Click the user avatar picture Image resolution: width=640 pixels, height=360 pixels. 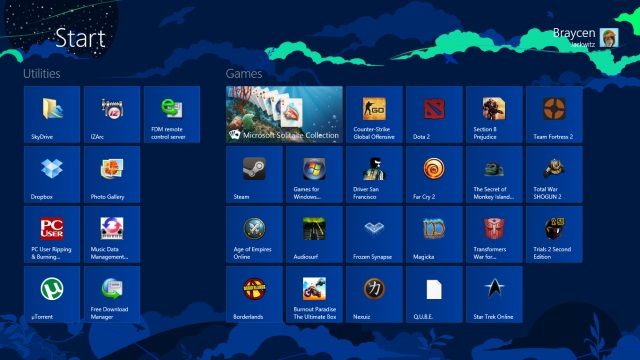[x=609, y=38]
